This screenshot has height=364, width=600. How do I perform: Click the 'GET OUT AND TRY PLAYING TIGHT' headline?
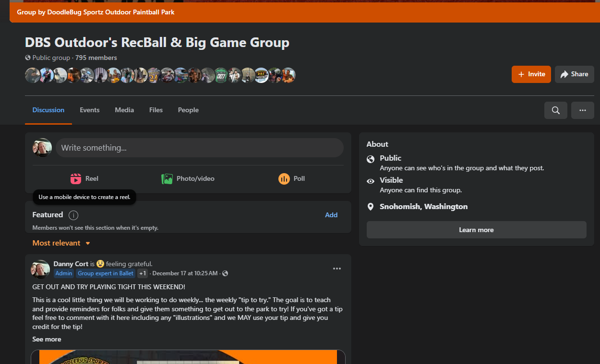pos(109,287)
